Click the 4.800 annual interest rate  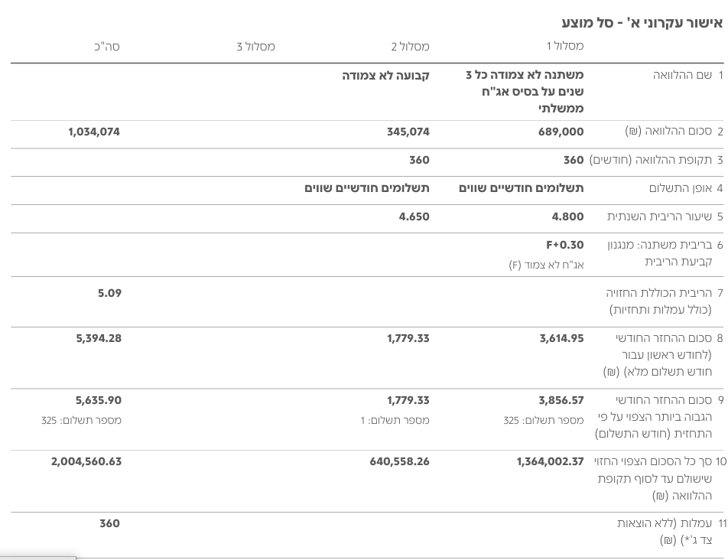tap(567, 217)
